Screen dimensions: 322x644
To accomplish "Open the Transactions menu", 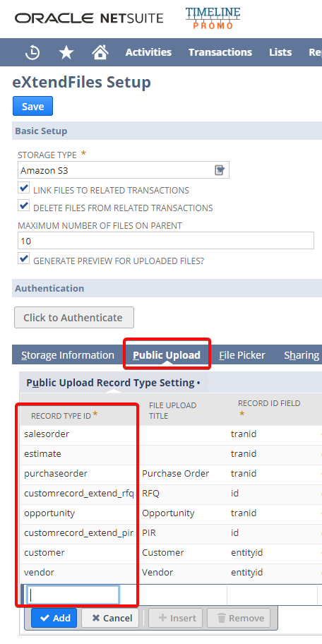I will click(220, 52).
